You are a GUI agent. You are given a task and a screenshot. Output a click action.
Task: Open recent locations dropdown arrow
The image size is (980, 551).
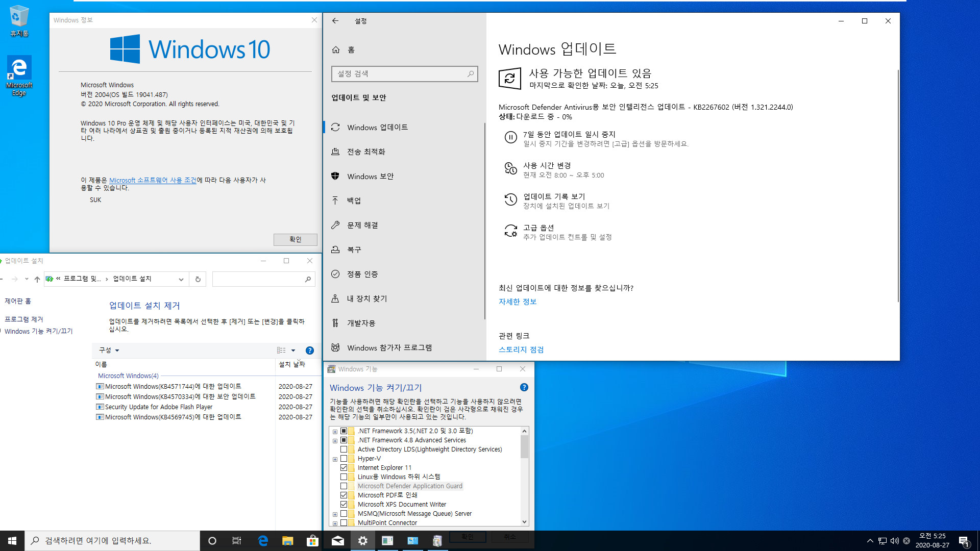point(27,279)
